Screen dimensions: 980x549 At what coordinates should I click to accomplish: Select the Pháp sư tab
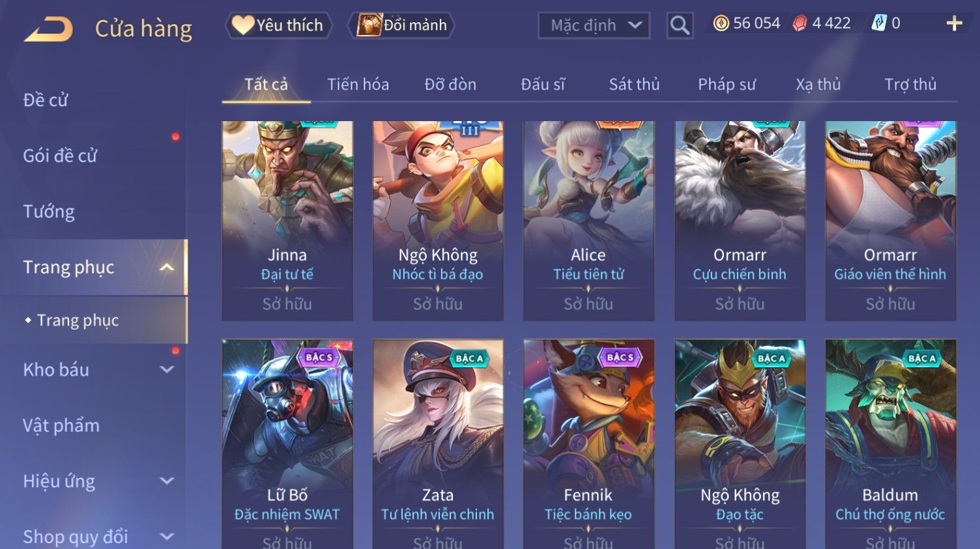(727, 85)
